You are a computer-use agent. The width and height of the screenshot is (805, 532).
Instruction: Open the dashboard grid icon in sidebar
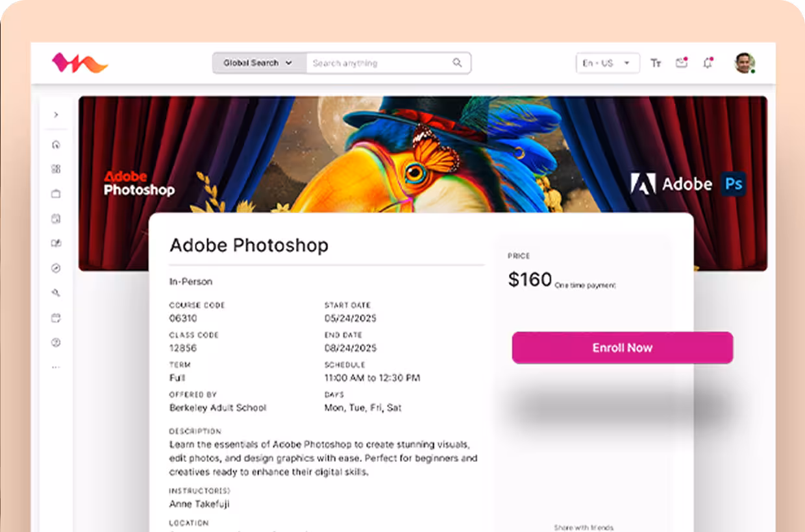click(x=56, y=169)
